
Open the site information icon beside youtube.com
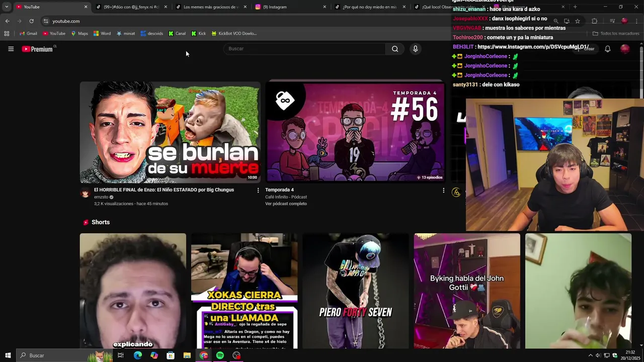coord(46,21)
